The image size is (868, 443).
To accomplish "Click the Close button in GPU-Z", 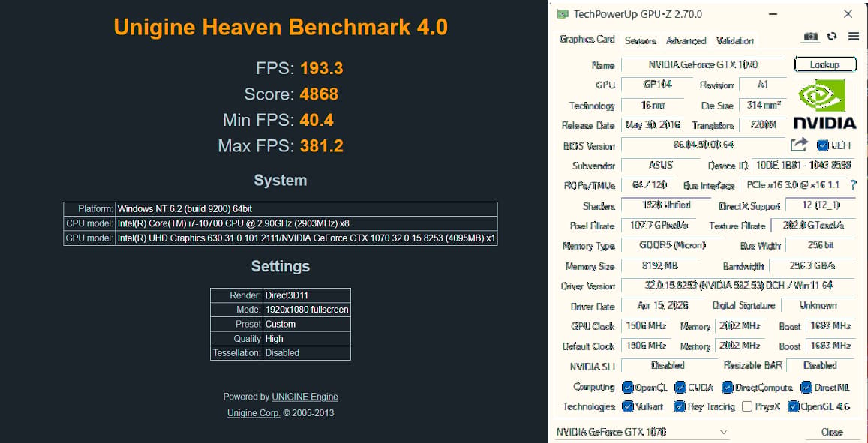I will 832,432.
